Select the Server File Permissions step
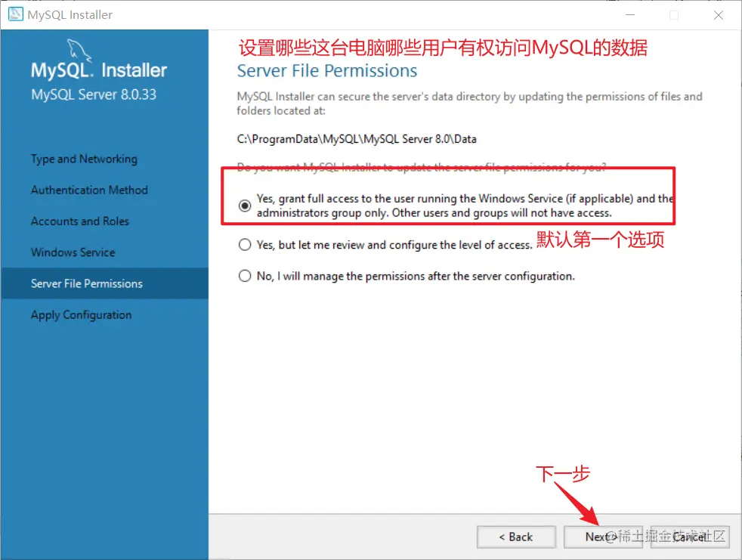This screenshot has width=742, height=560. pos(104,283)
